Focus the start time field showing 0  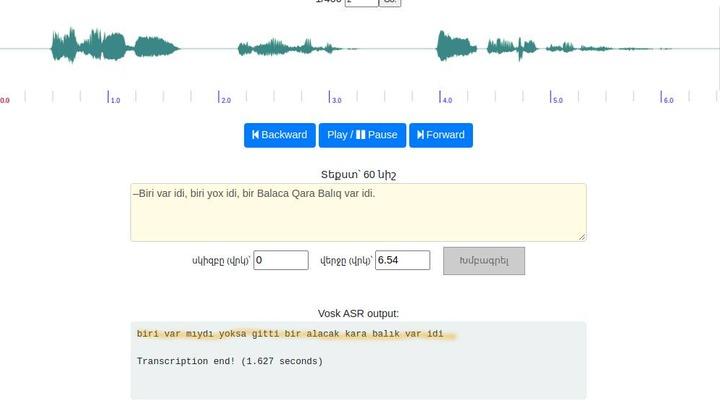coord(280,260)
